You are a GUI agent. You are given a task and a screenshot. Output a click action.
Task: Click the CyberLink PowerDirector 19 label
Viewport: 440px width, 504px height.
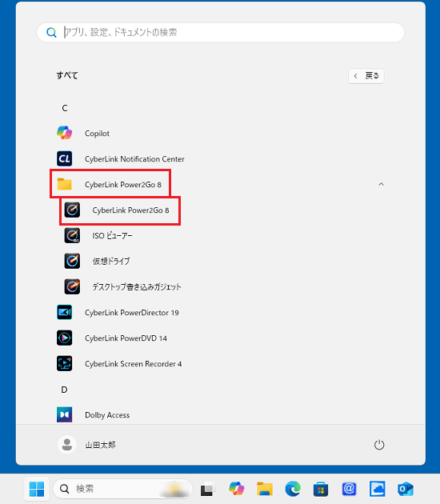click(x=132, y=313)
